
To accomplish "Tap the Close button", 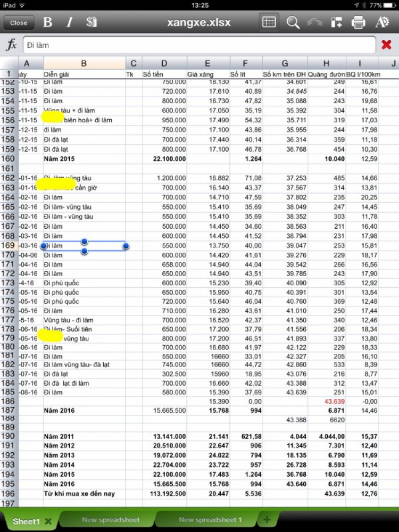I will [19, 23].
